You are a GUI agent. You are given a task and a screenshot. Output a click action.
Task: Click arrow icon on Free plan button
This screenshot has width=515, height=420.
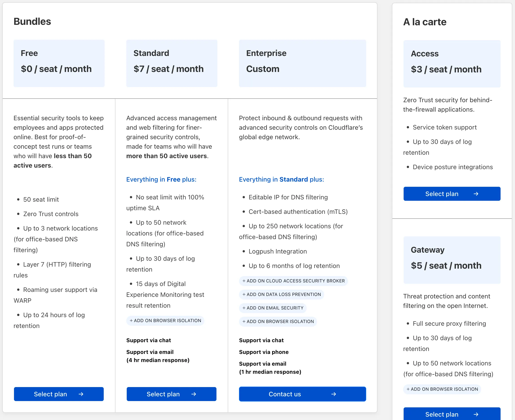tap(81, 394)
